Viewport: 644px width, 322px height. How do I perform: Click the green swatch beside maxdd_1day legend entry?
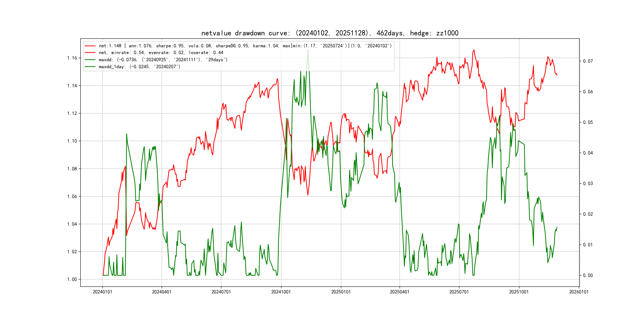(x=90, y=67)
